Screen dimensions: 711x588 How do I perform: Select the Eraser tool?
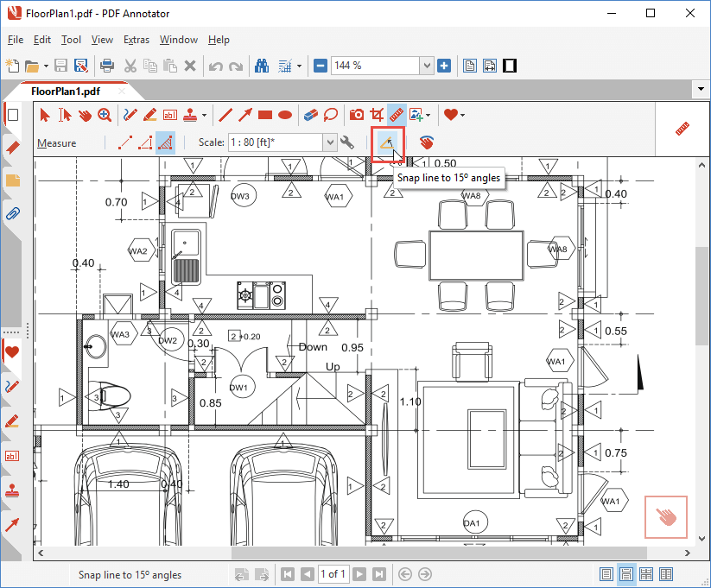tap(312, 114)
